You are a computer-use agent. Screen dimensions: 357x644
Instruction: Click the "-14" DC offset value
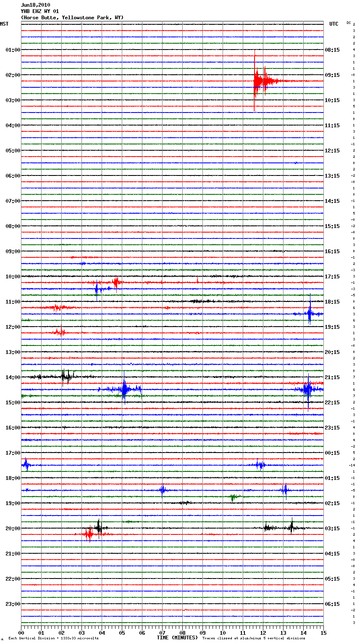352,465
